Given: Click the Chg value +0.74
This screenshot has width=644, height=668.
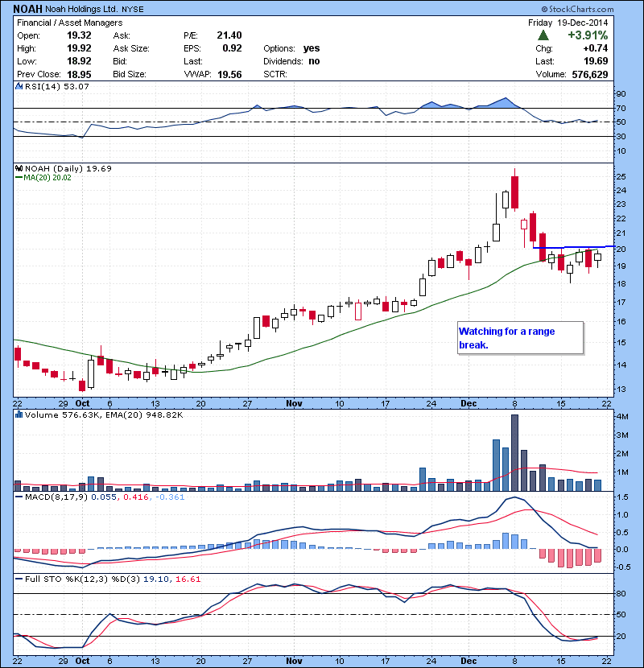Looking at the screenshot, I should (596, 48).
